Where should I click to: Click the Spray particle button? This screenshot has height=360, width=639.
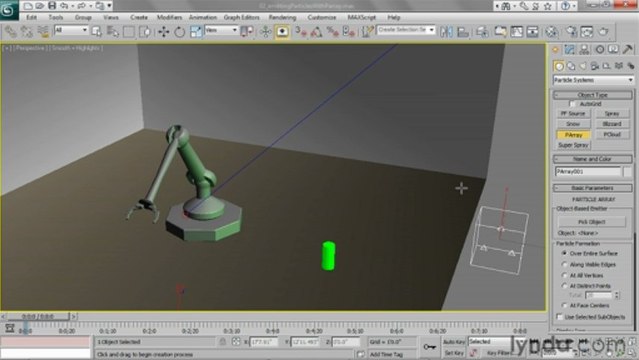pos(612,114)
